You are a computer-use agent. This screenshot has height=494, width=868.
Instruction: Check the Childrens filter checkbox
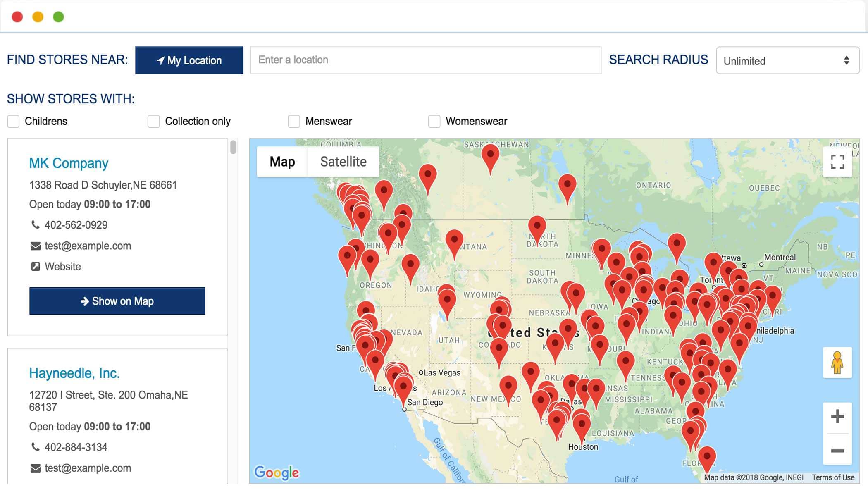pyautogui.click(x=14, y=122)
